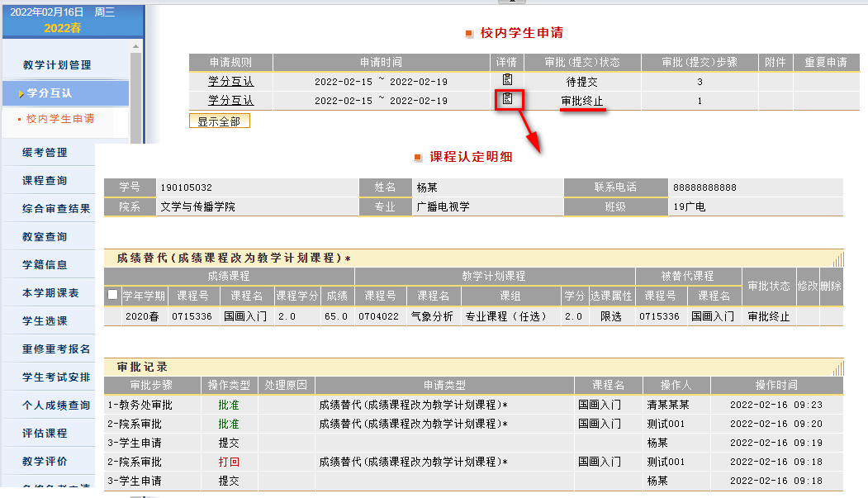This screenshot has width=868, height=498.
Task: Go to 课程查询 in the sidebar
Action: coord(45,181)
